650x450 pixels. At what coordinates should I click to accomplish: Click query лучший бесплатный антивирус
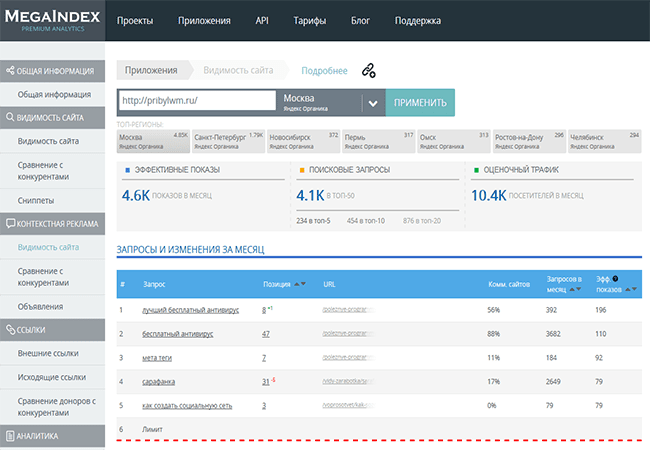click(x=190, y=310)
